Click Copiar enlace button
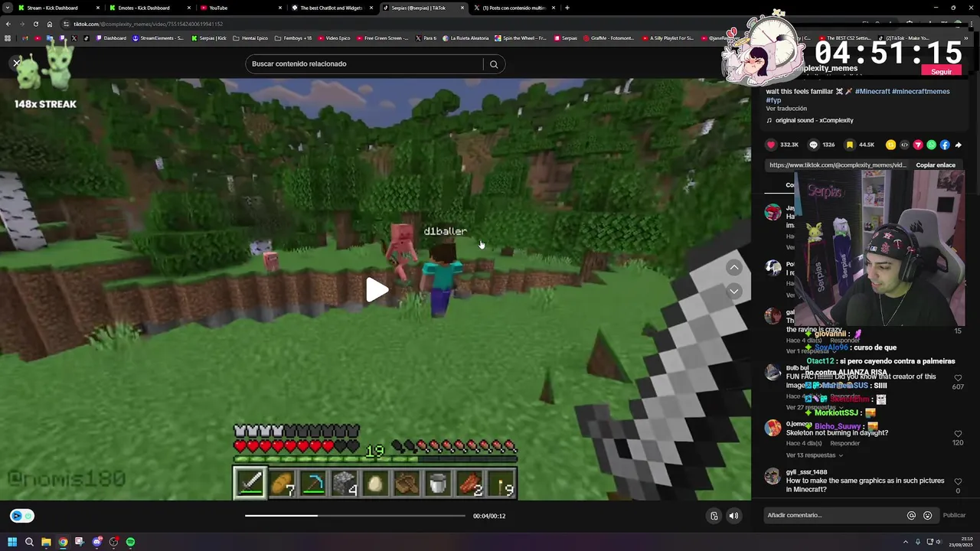Image resolution: width=980 pixels, height=551 pixels. 936,165
